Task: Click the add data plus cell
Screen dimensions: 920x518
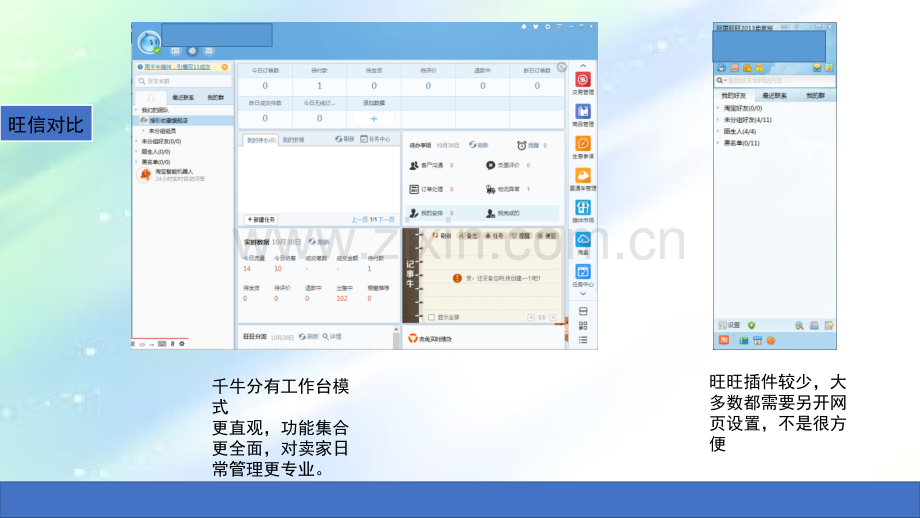Action: [x=374, y=119]
